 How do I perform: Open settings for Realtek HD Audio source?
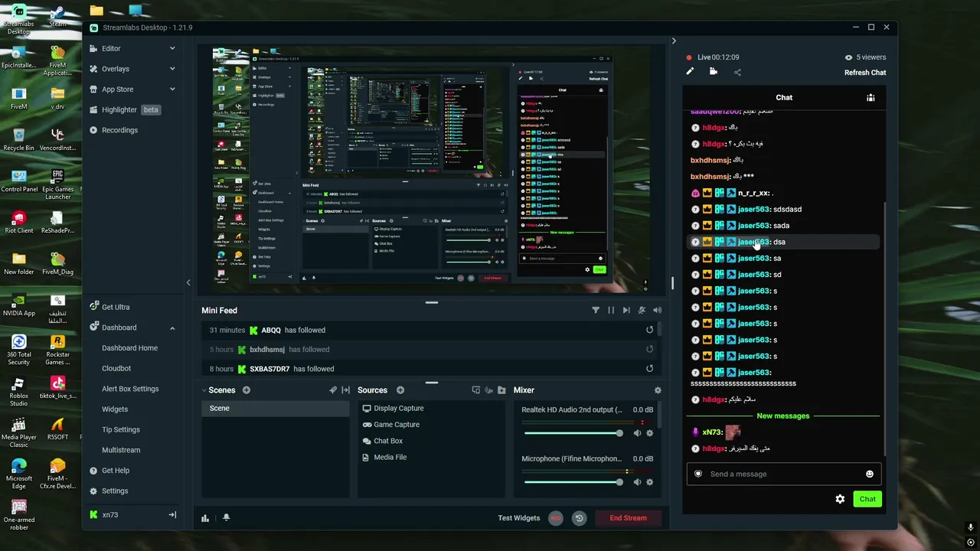point(650,433)
